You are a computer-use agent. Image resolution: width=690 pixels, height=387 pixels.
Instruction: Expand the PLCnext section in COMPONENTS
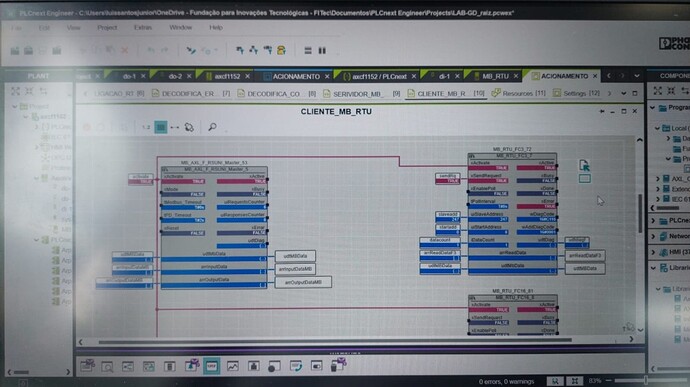click(653, 221)
